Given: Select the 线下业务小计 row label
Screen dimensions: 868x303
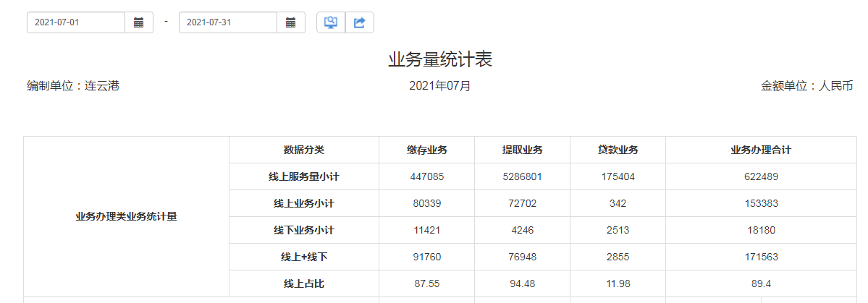Looking at the screenshot, I should (304, 230).
